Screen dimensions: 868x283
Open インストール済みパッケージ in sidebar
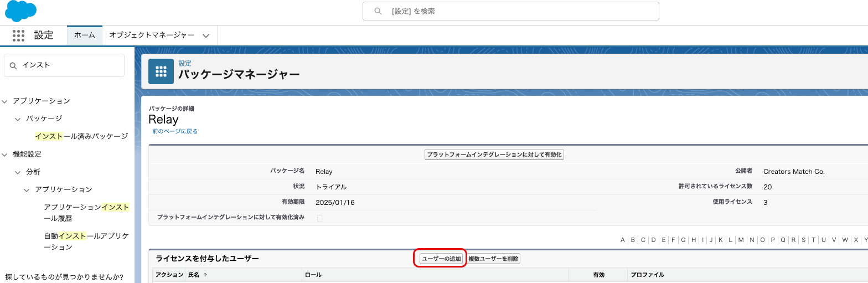[81, 136]
